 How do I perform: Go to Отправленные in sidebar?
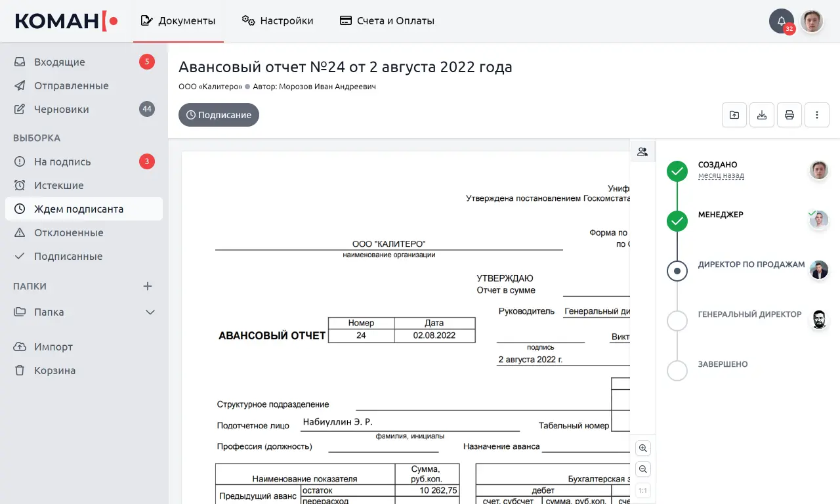(x=84, y=85)
